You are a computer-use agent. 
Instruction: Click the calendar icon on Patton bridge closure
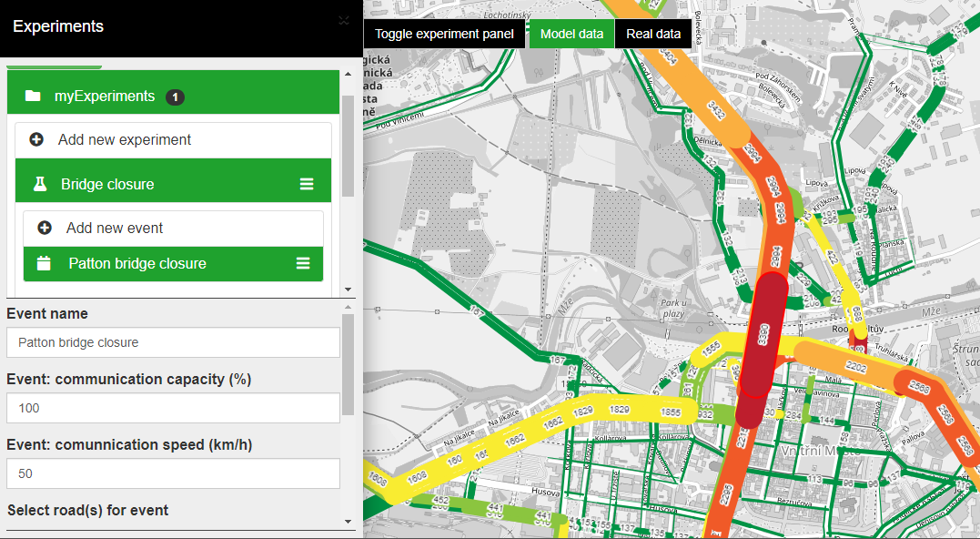44,263
